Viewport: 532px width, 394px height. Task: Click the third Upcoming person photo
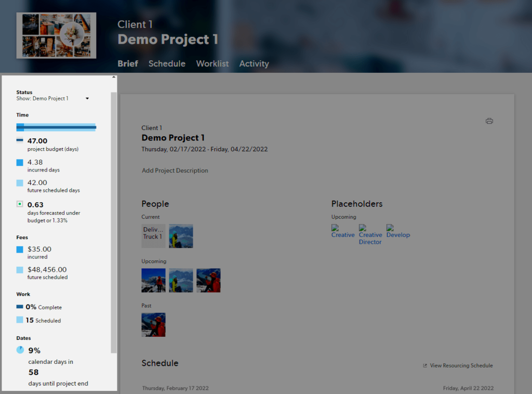point(208,280)
